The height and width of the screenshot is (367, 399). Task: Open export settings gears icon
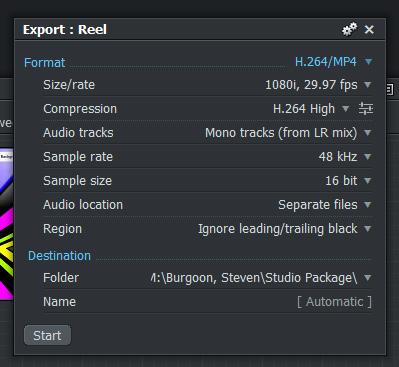(x=349, y=29)
